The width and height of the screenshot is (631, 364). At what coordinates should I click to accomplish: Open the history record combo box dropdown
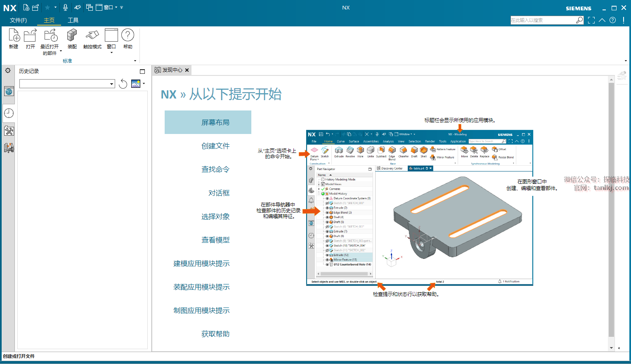[111, 84]
